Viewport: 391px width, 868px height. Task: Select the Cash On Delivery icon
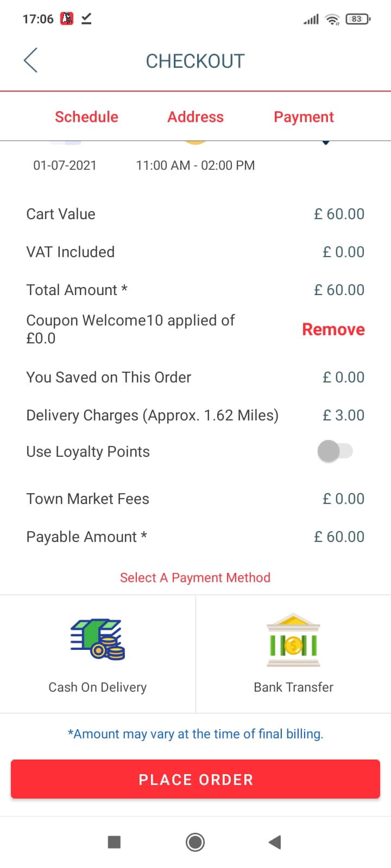point(98,639)
